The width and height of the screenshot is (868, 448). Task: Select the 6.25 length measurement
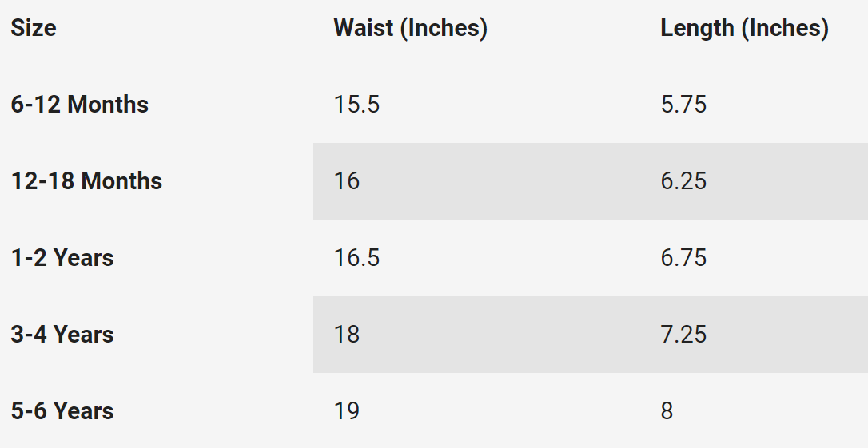tap(683, 181)
